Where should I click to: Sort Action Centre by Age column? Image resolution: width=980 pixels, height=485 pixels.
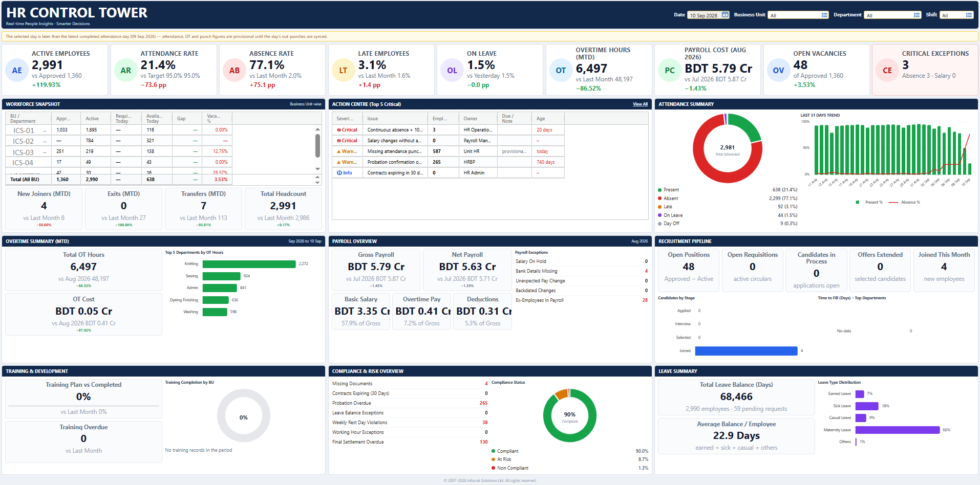(x=548, y=119)
